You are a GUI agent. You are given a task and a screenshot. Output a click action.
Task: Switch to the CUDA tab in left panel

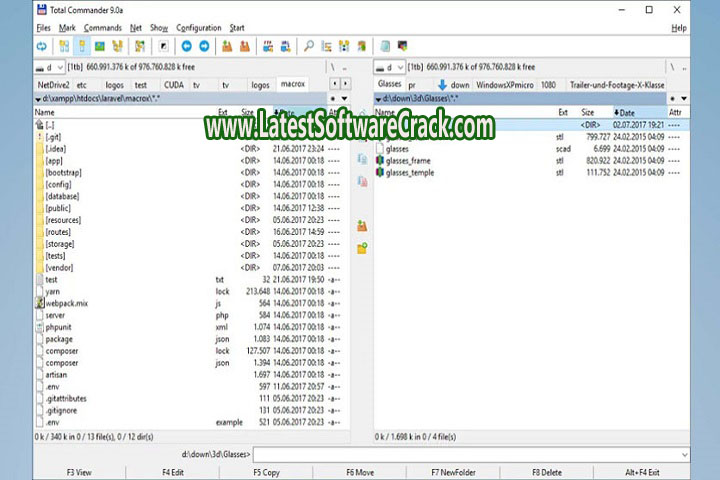tap(174, 86)
